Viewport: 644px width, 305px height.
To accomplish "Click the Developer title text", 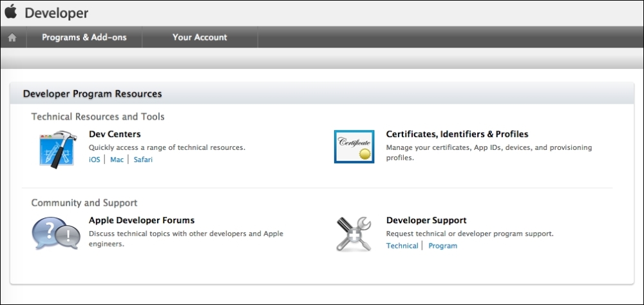I will pos(56,13).
